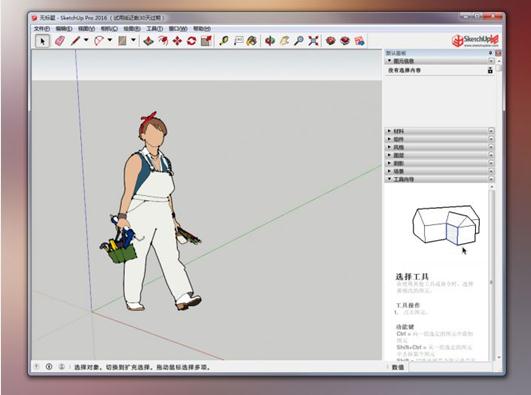Open the 相机(C) menu
This screenshot has height=395, width=531.
pos(109,29)
